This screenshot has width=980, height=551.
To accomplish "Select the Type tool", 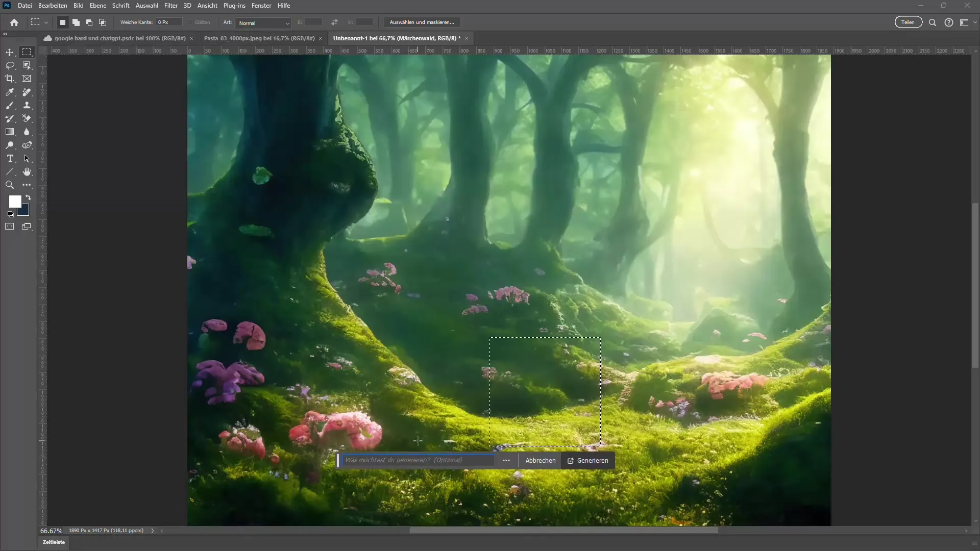I will point(10,159).
